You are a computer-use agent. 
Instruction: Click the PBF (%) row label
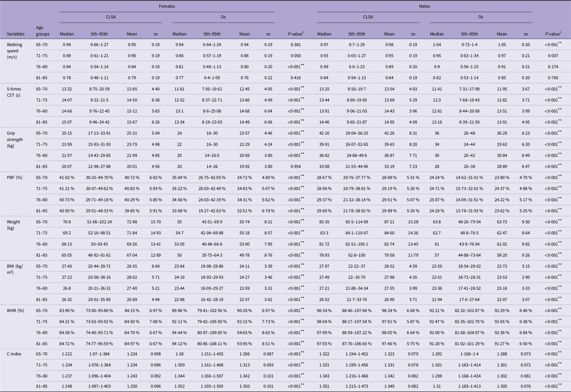click(15, 178)
